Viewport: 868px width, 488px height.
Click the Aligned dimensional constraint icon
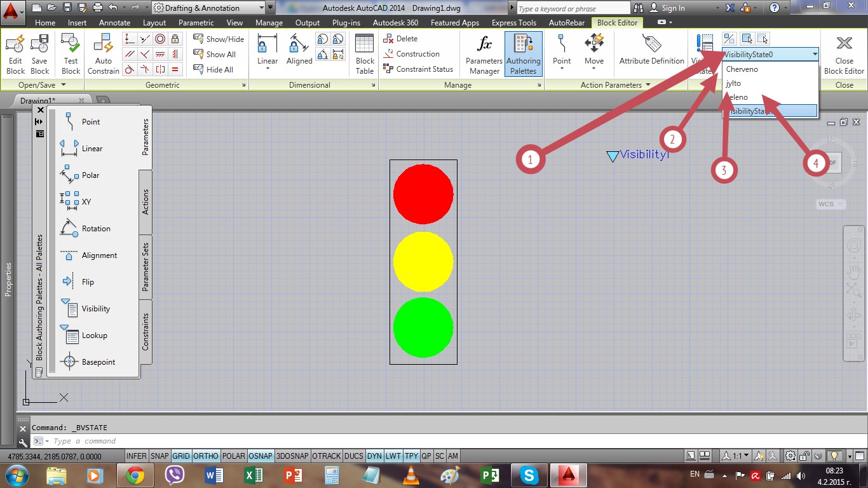tap(299, 44)
